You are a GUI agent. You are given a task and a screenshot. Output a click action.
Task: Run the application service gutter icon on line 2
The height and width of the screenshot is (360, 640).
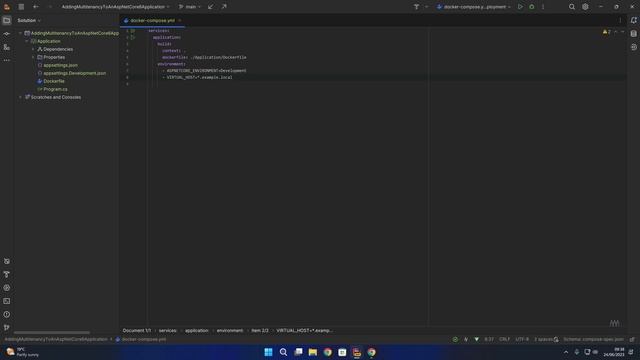tap(133, 38)
